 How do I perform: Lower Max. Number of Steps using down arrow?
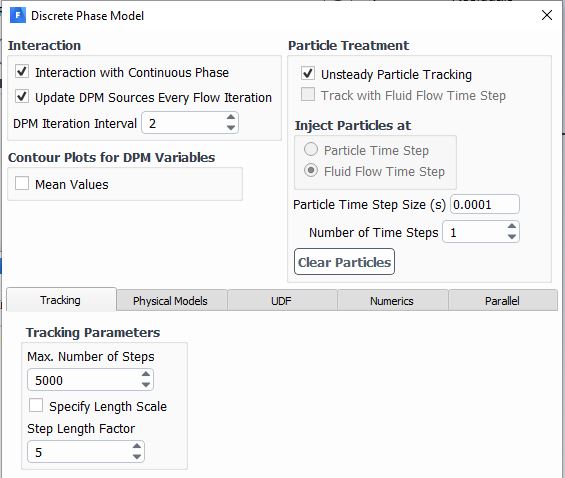pyautogui.click(x=146, y=385)
